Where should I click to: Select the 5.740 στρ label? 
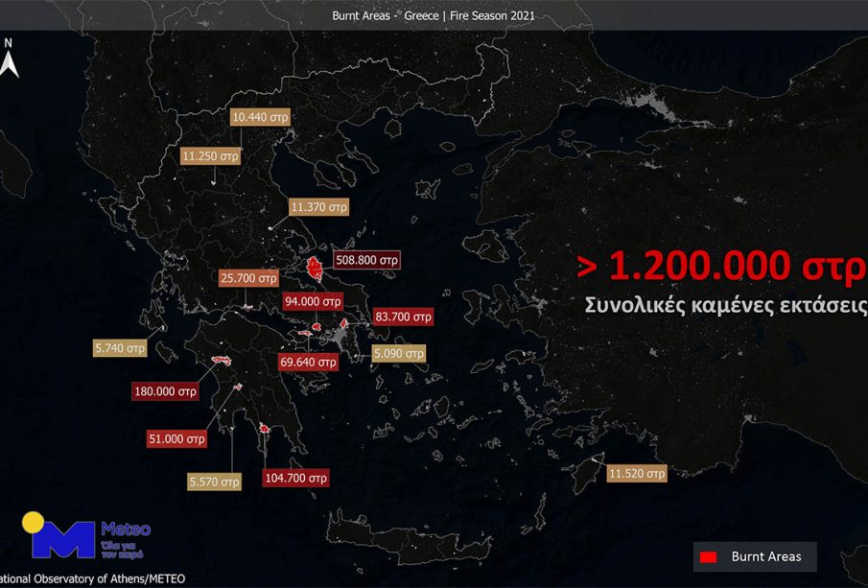(x=119, y=349)
